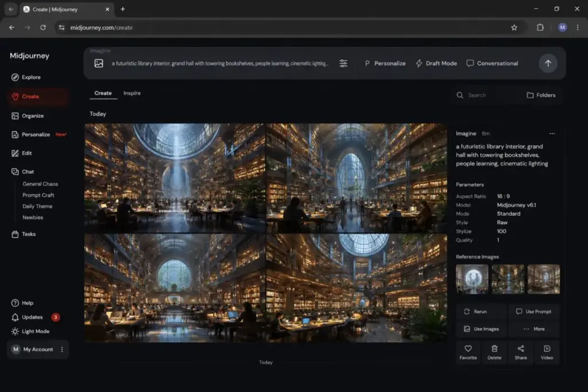
Task: Click the Rerun button
Action: click(x=481, y=312)
